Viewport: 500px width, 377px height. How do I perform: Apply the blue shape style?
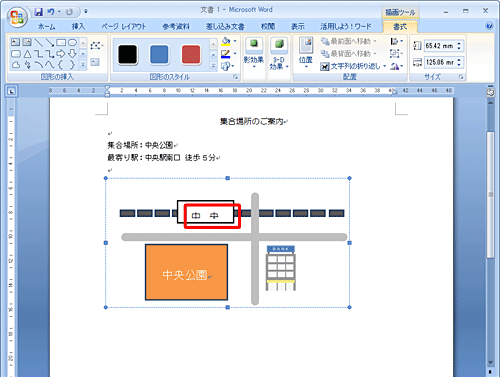click(x=159, y=55)
